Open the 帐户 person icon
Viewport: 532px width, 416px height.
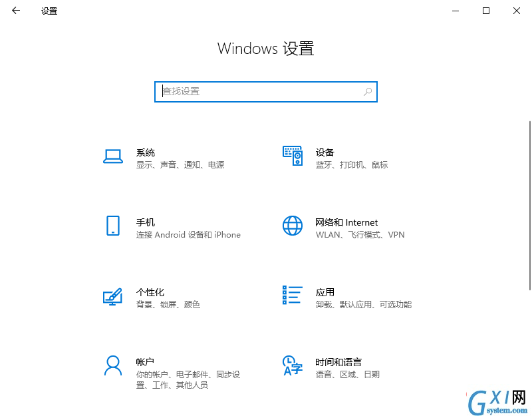click(113, 365)
